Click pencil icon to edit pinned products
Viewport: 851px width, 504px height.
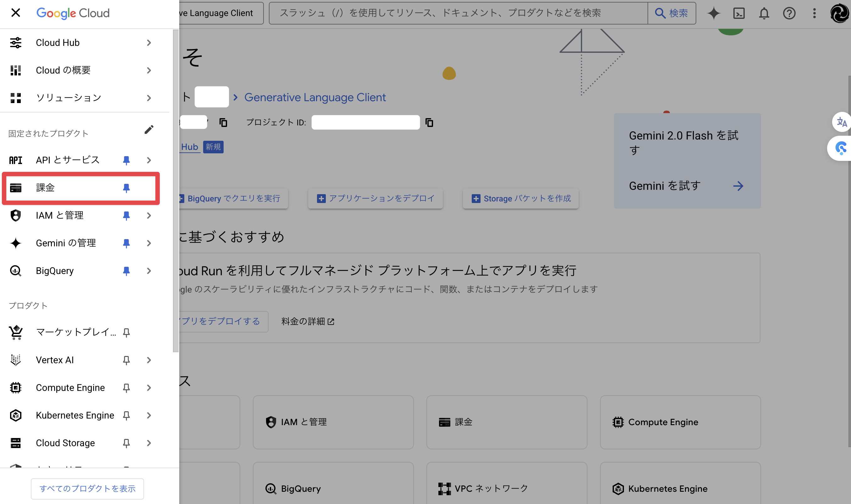pyautogui.click(x=149, y=129)
